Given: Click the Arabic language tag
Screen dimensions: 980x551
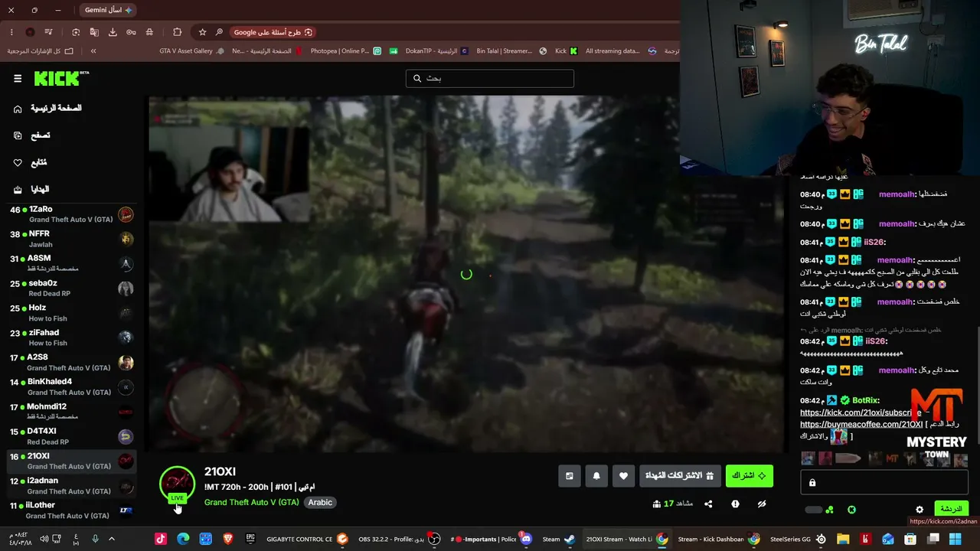Looking at the screenshot, I should click(320, 502).
